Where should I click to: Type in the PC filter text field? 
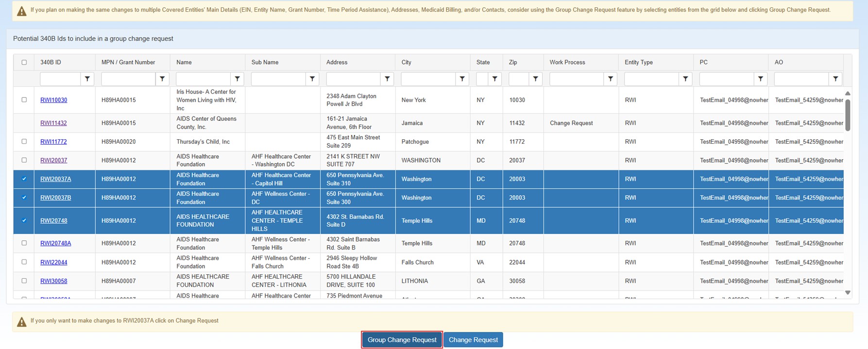(x=726, y=79)
